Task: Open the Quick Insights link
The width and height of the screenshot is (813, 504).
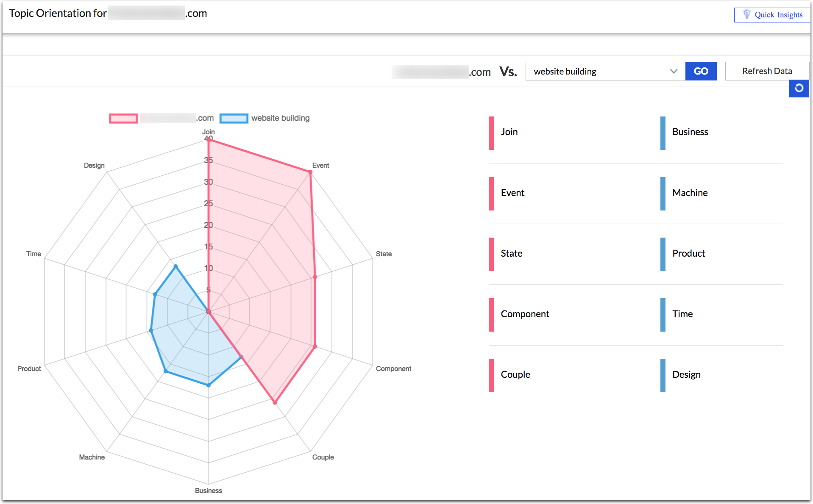Action: coord(778,15)
